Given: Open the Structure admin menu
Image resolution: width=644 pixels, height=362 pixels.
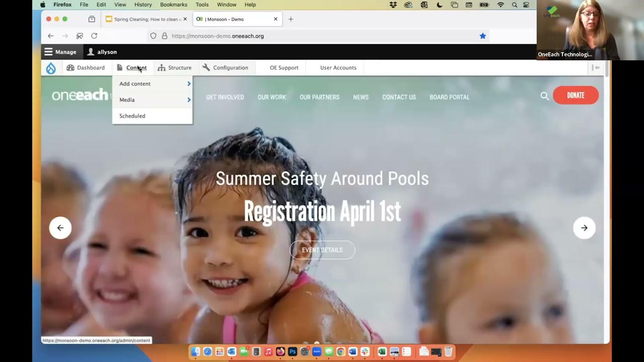Looking at the screenshot, I should click(175, 68).
